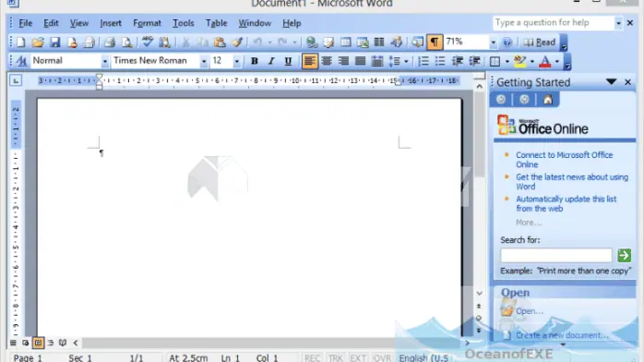This screenshot has height=362, width=644.
Task: Align text to the right
Action: point(343,61)
